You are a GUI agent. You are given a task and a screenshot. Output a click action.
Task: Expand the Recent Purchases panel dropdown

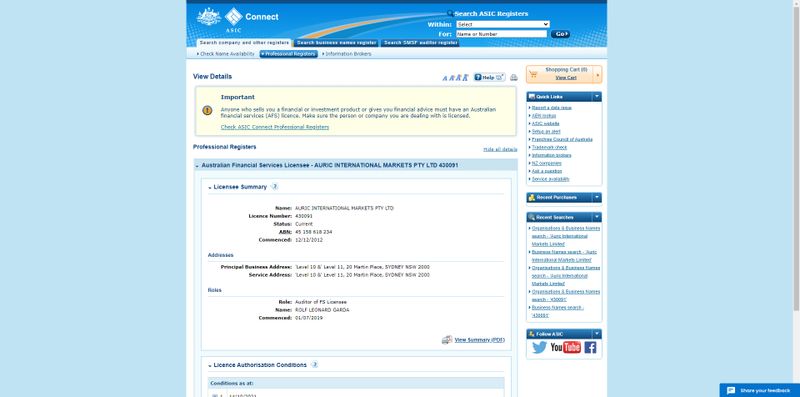pyautogui.click(x=596, y=197)
